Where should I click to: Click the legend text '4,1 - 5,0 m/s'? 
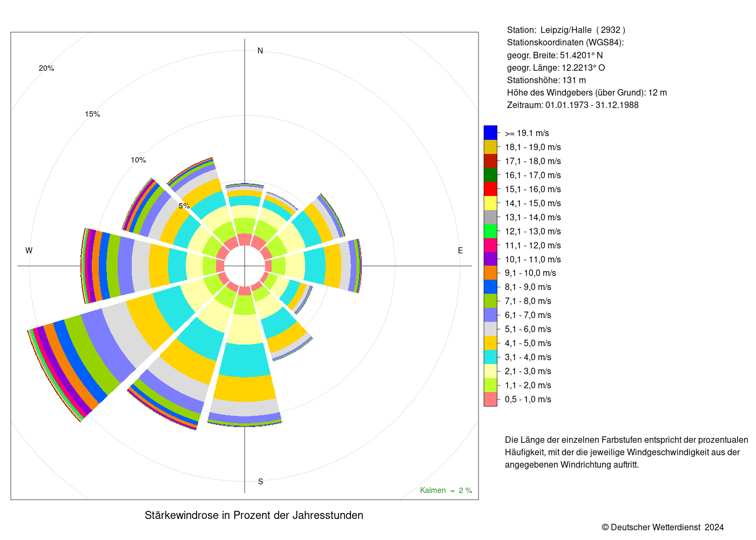tap(528, 343)
